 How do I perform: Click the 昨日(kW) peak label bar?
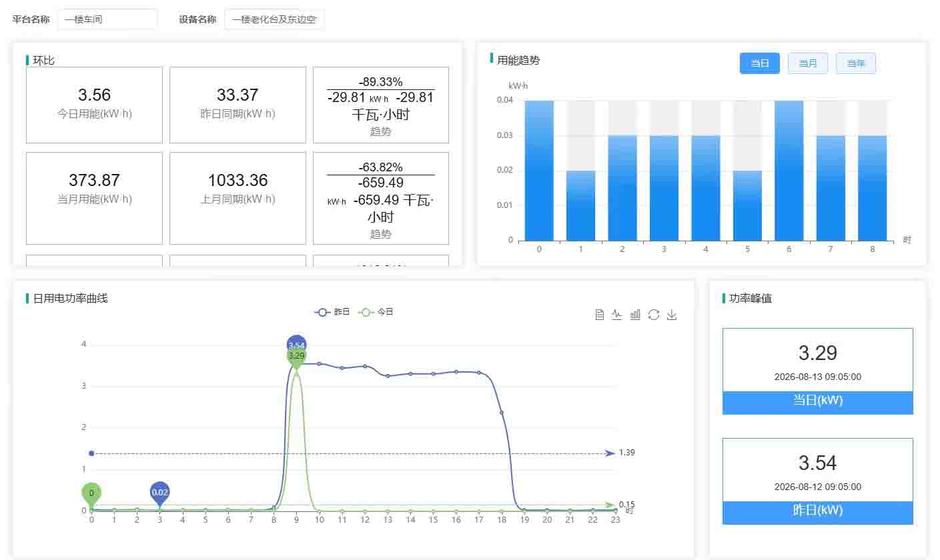pyautogui.click(x=818, y=513)
